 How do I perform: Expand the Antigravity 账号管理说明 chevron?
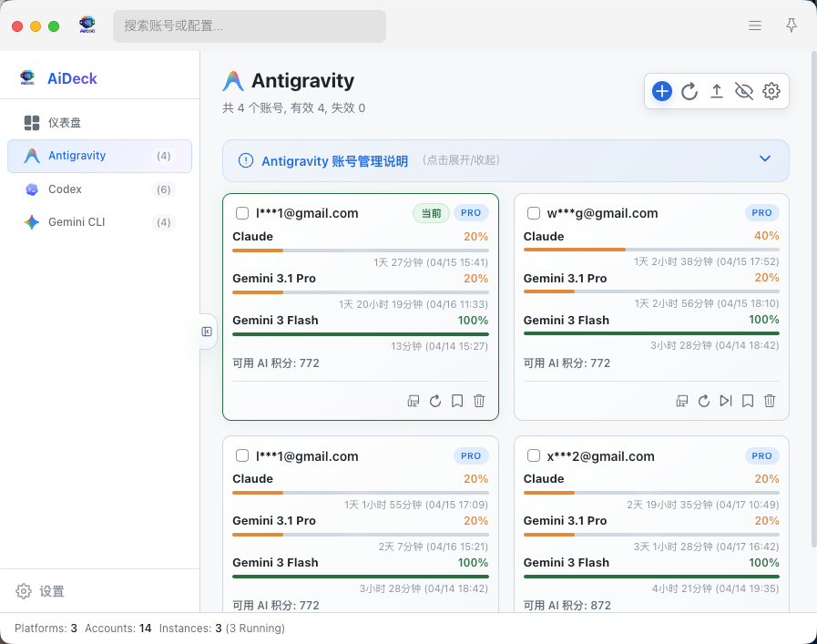[765, 159]
